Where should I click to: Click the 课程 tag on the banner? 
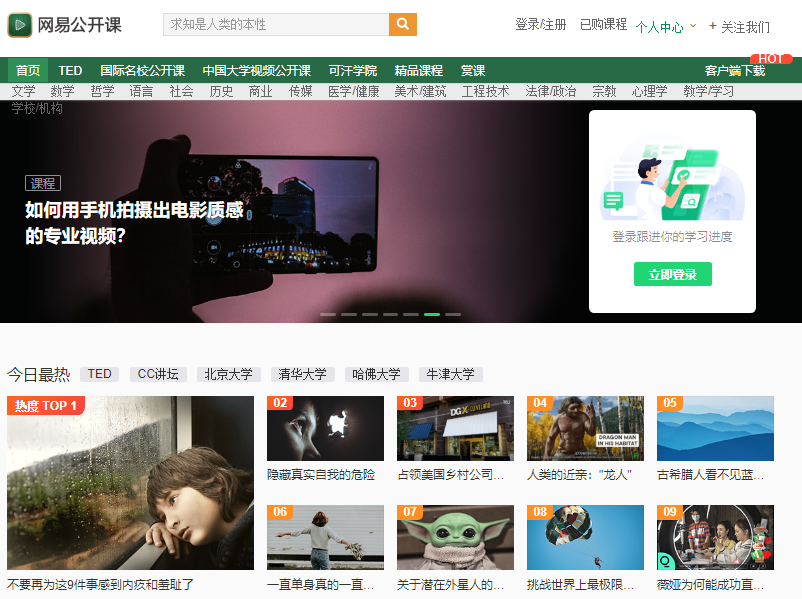pos(43,183)
